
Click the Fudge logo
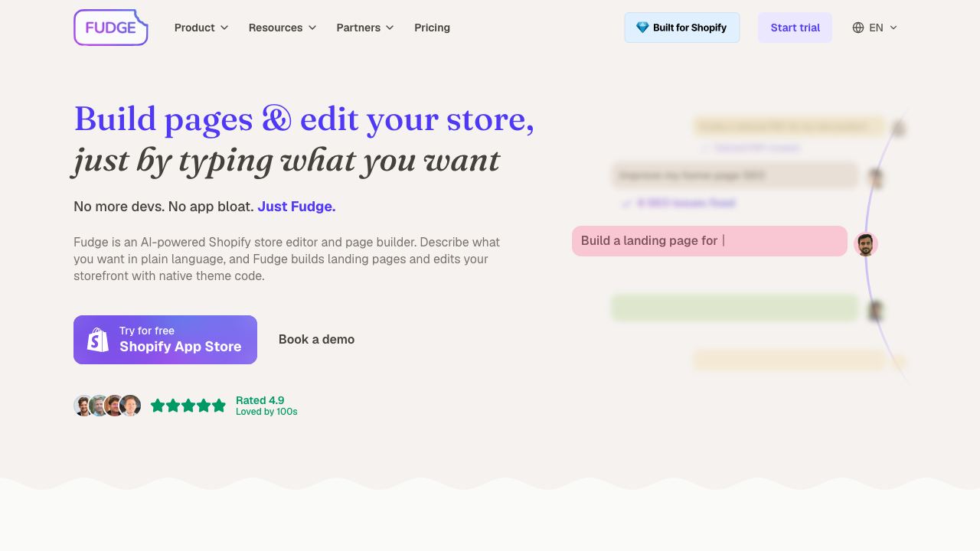tap(111, 28)
